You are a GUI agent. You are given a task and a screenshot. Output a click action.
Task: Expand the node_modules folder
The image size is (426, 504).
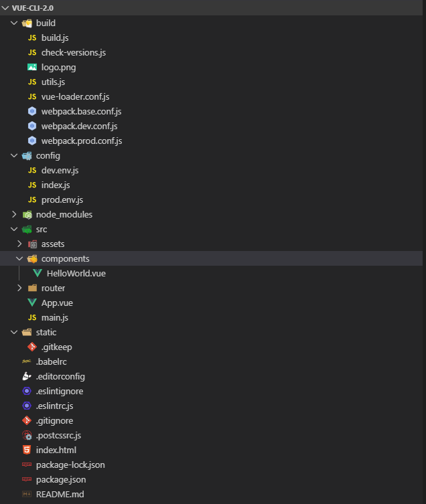point(14,215)
